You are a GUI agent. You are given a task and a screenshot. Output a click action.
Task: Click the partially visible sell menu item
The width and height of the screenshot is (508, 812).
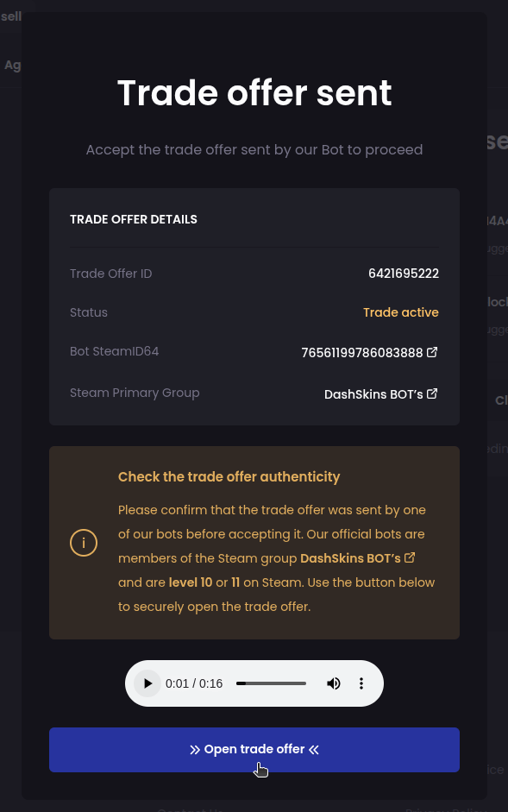tap(9, 16)
